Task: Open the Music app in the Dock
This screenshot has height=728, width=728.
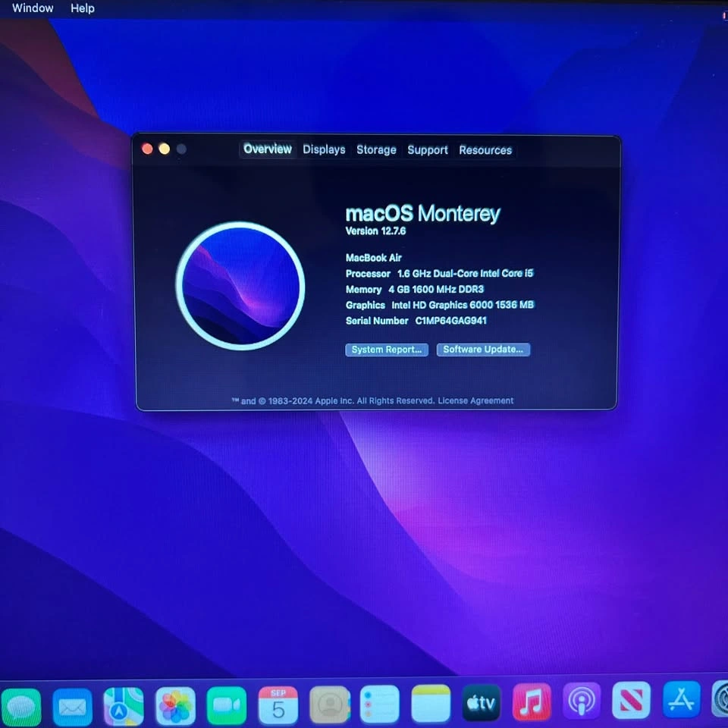Action: coord(532,702)
